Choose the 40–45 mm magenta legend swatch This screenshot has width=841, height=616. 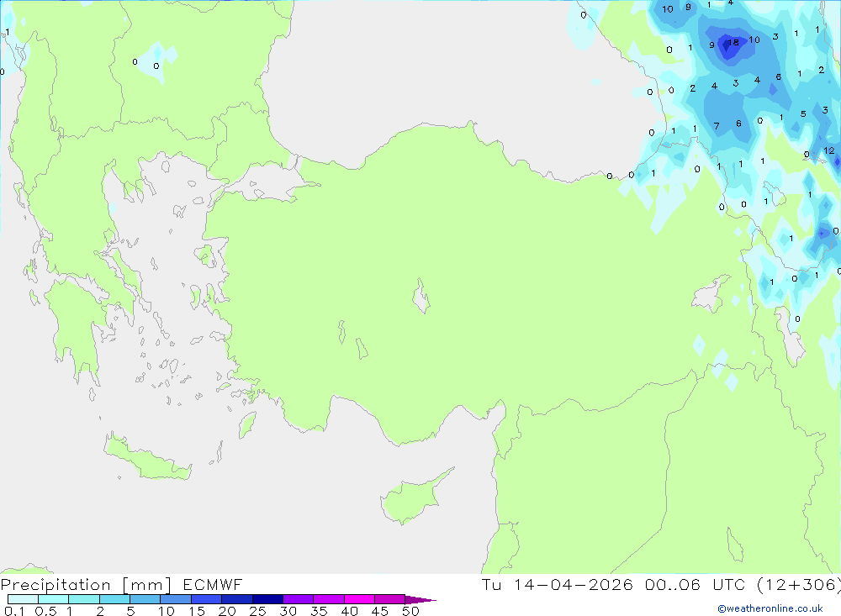(x=359, y=599)
